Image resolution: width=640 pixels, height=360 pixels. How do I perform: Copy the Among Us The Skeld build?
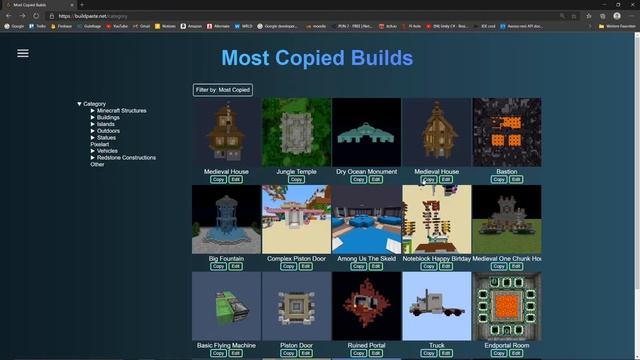tap(358, 267)
